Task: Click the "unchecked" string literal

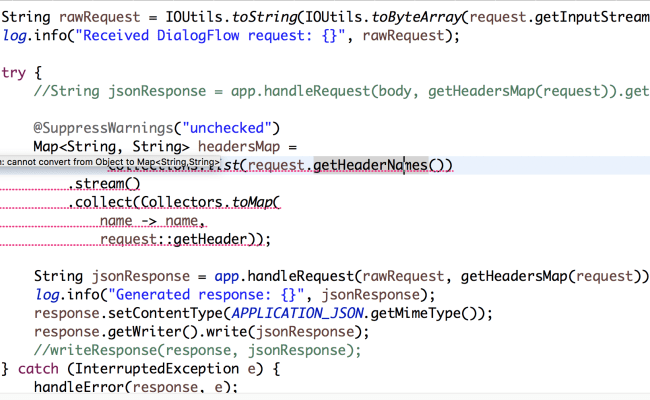Action: pos(227,128)
